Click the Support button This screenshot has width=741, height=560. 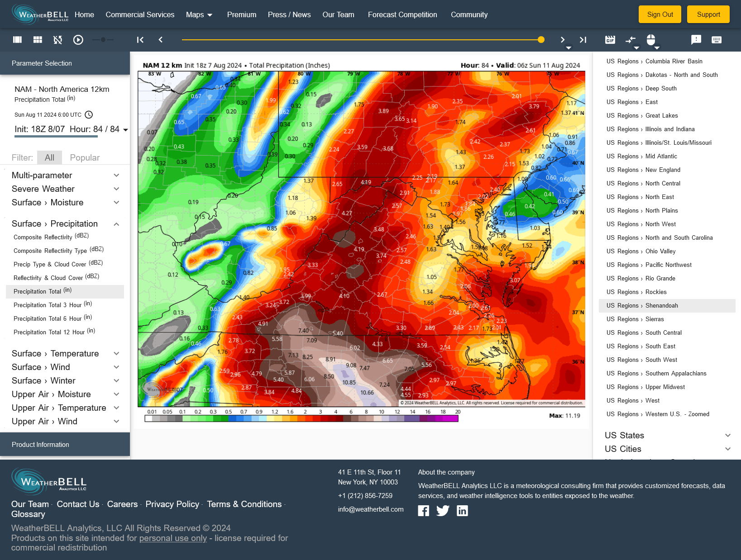pyautogui.click(x=708, y=14)
